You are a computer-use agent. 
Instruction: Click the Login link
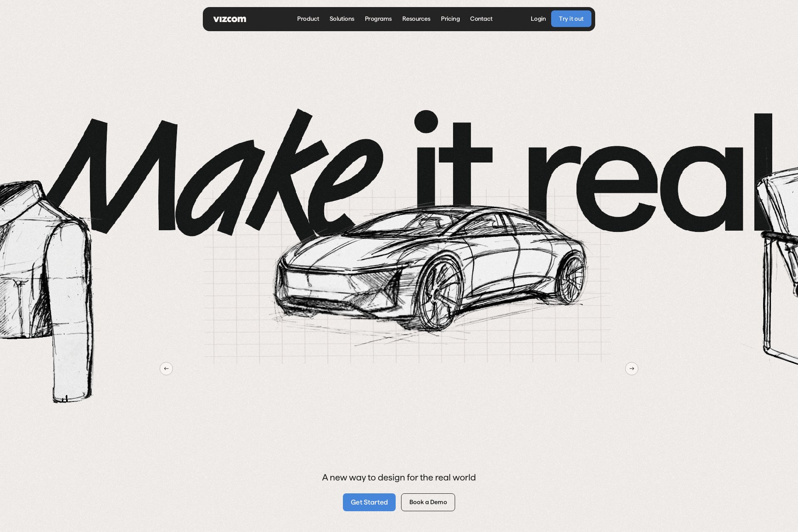point(538,19)
